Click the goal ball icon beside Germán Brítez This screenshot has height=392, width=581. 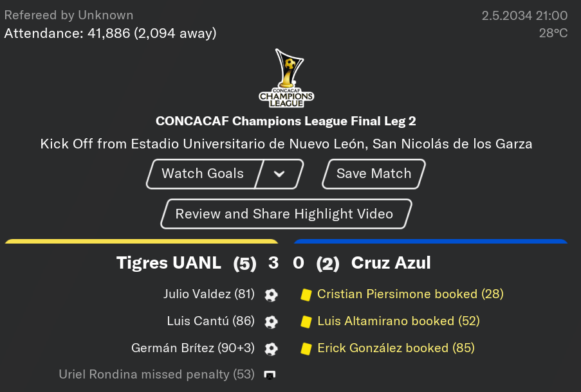(272, 349)
